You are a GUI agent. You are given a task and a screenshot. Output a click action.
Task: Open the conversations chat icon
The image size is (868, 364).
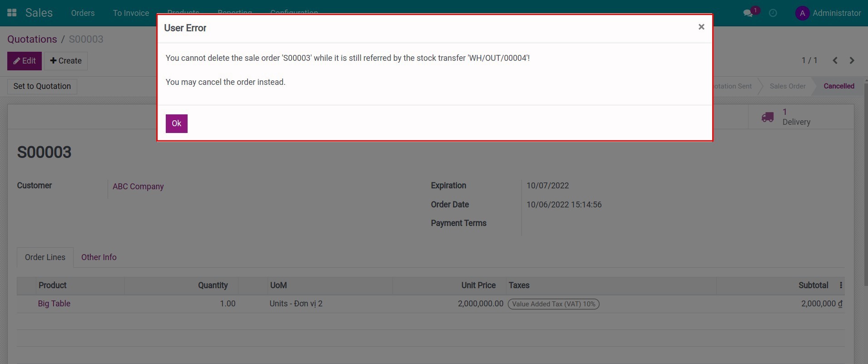[748, 13]
